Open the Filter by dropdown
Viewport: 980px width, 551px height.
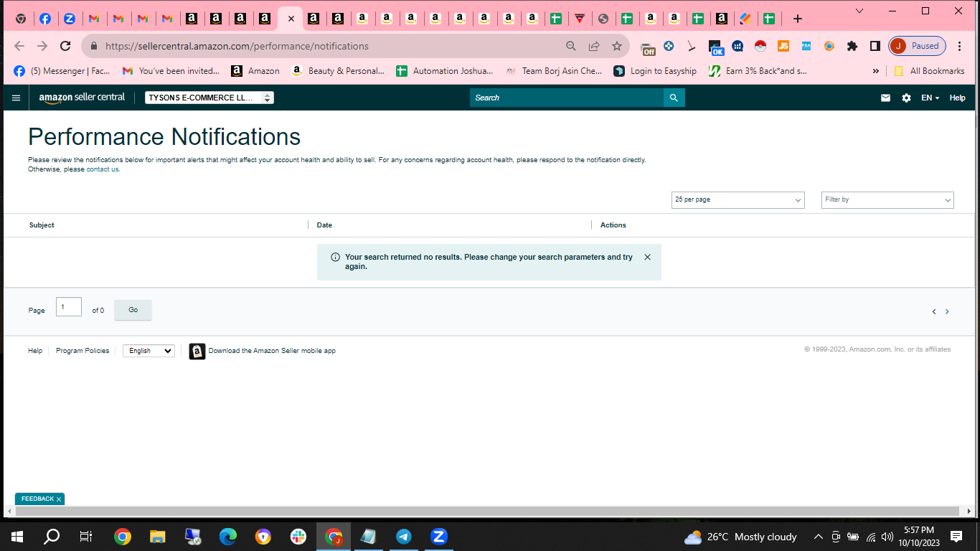pos(887,200)
